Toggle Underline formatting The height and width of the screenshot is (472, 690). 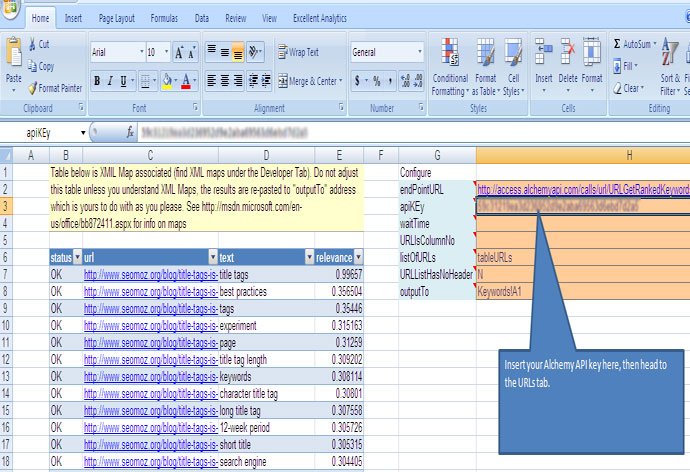coord(124,81)
